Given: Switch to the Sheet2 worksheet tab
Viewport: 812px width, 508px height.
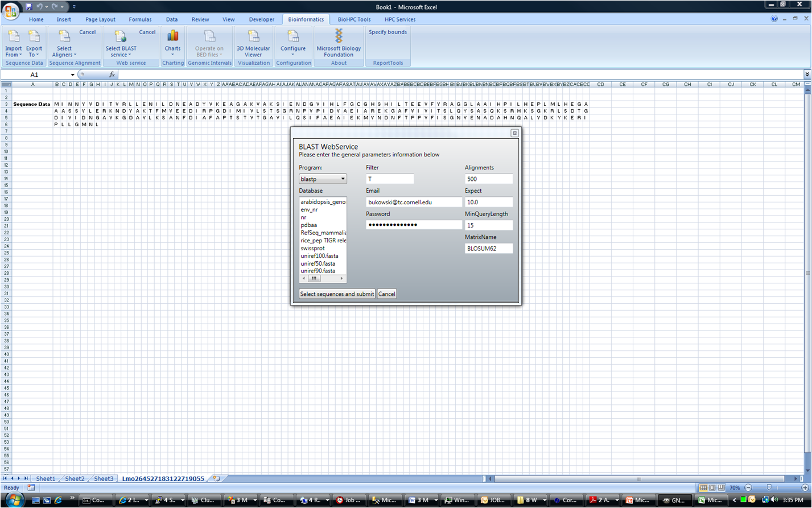Looking at the screenshot, I should coord(75,479).
